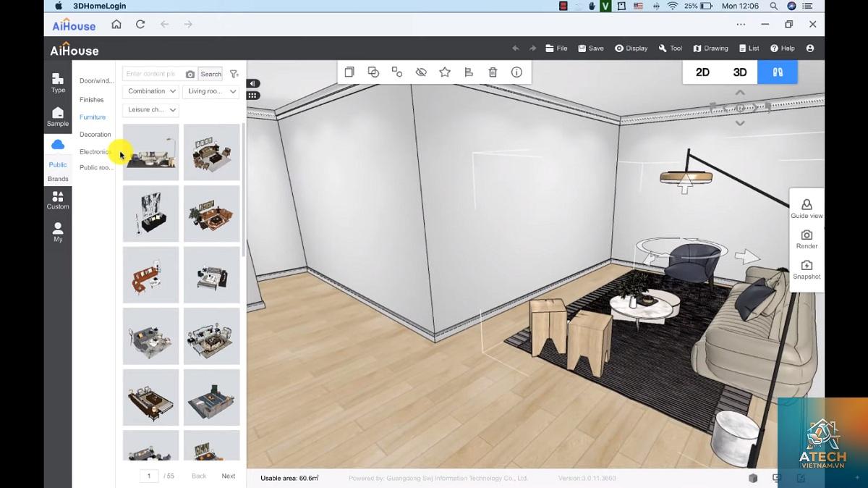Open the Render panel
Image resolution: width=868 pixels, height=488 pixels.
point(807,240)
